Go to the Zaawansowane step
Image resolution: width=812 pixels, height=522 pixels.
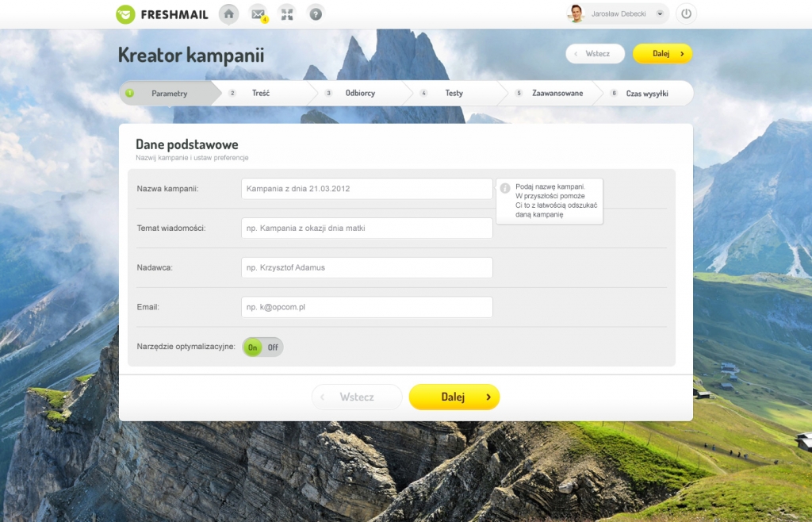pos(557,93)
